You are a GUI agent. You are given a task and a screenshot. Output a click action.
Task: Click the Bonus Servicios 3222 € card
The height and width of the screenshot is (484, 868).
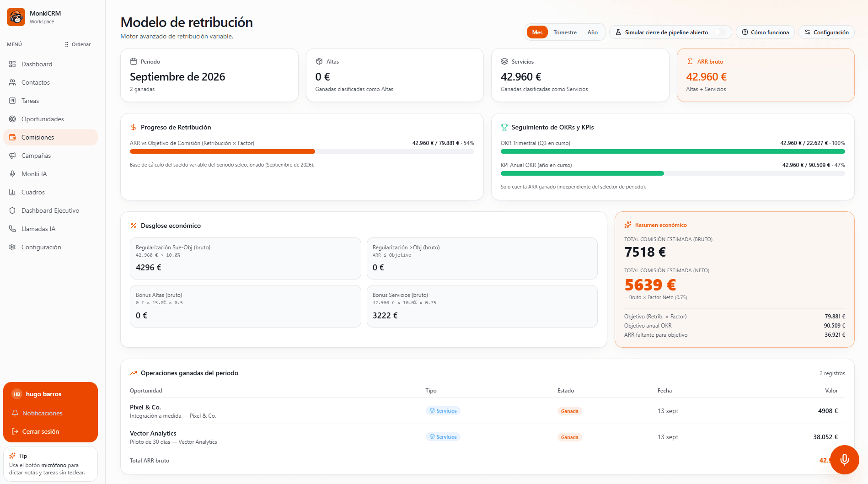pos(482,306)
